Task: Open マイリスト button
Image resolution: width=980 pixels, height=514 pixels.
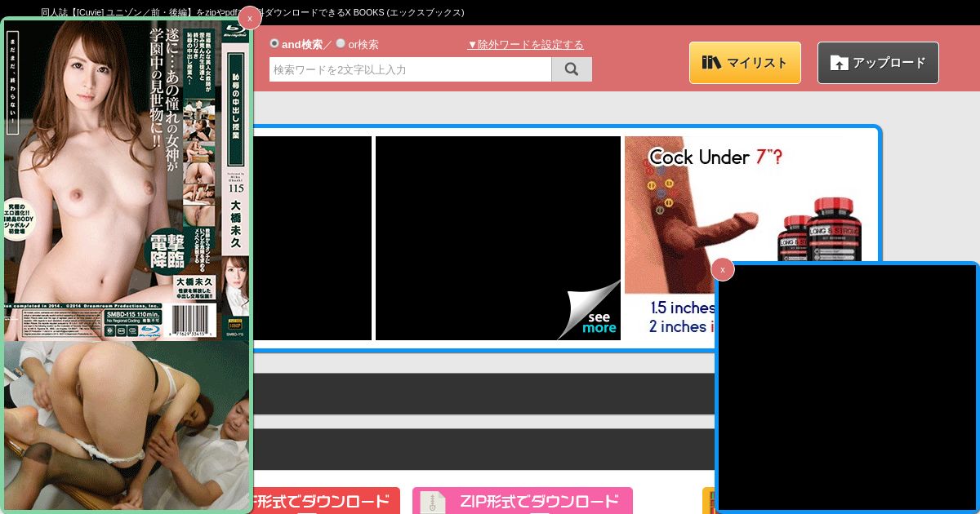Action: coord(745,63)
